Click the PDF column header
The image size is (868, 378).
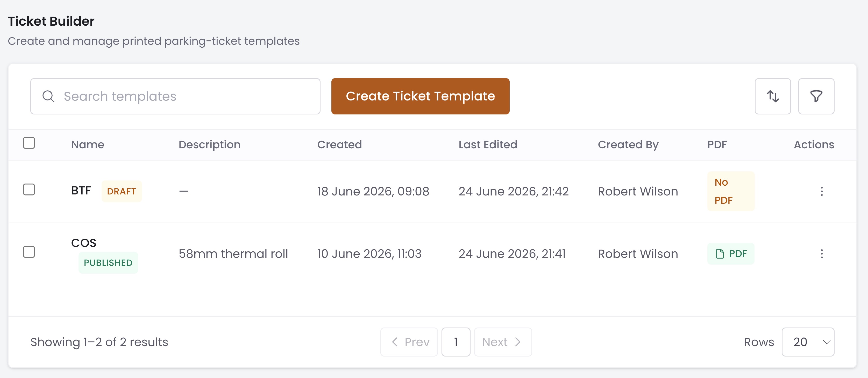point(717,144)
